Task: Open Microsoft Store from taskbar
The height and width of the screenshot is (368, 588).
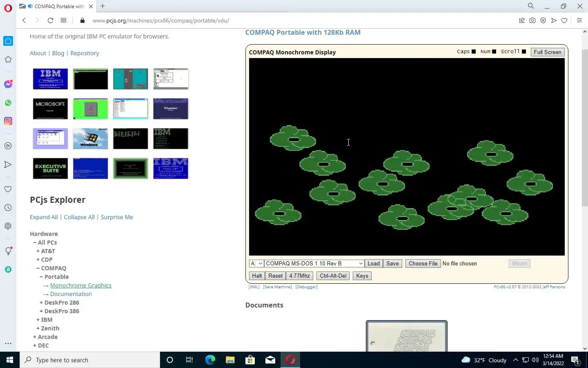Action: click(250, 360)
